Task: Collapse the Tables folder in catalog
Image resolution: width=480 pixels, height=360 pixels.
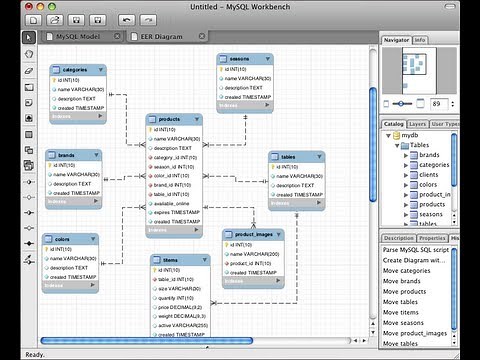Action: click(397, 146)
